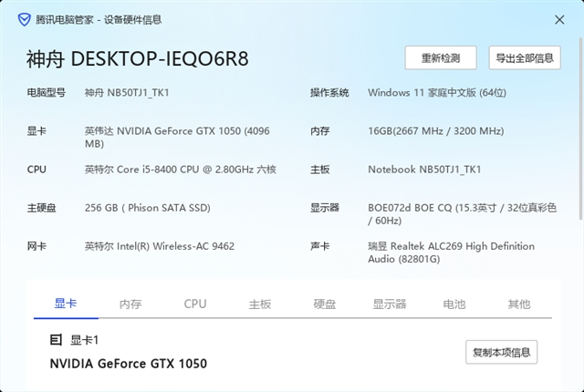Open the 硬盘 tab
Screen dimensions: 584x392
pyautogui.click(x=325, y=304)
